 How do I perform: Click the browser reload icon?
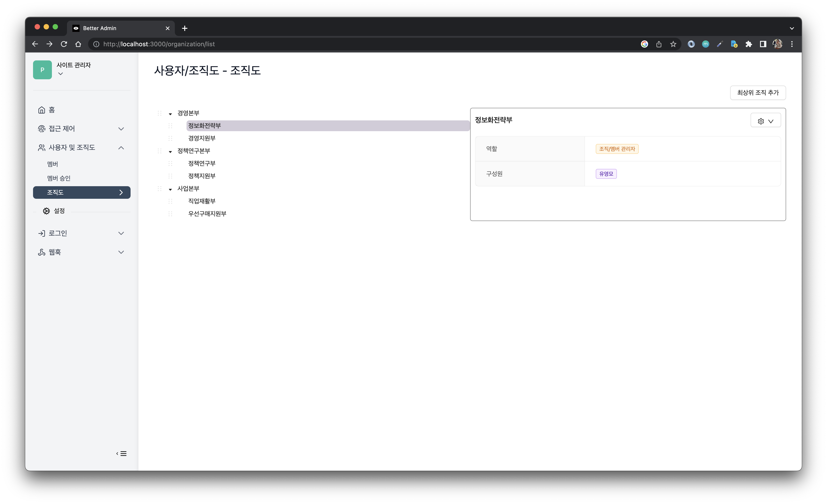[x=64, y=44]
